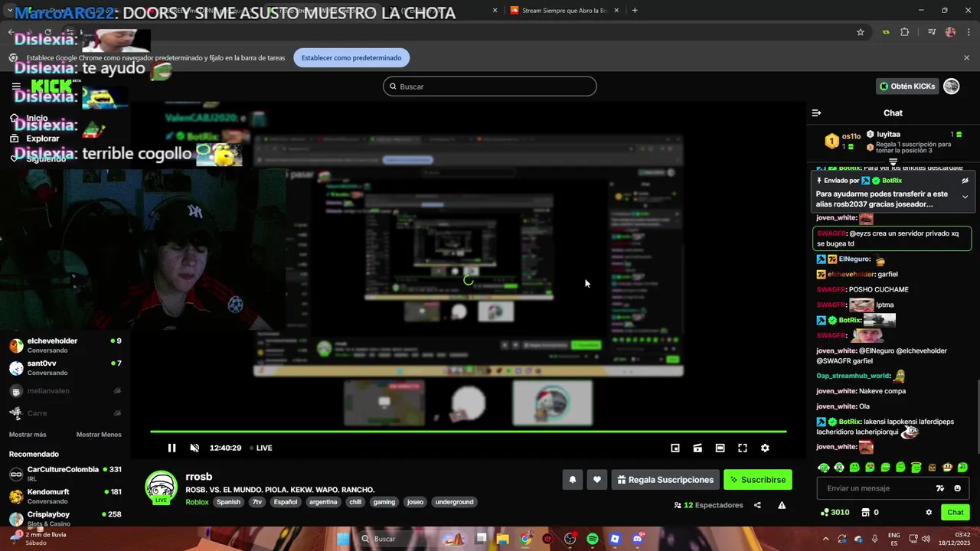The image size is (980, 551).
Task: Focus the Buscar search field on Kick
Action: point(490,86)
